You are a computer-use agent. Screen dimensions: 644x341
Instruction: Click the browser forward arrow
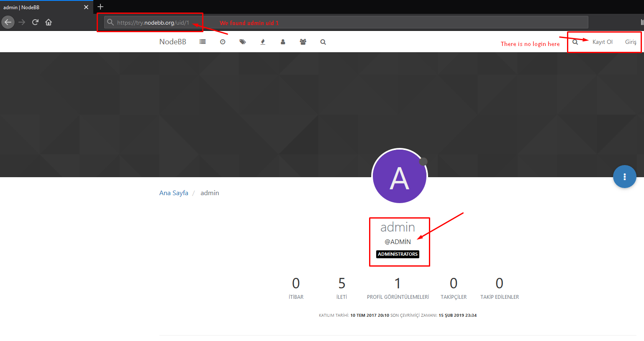tap(22, 22)
